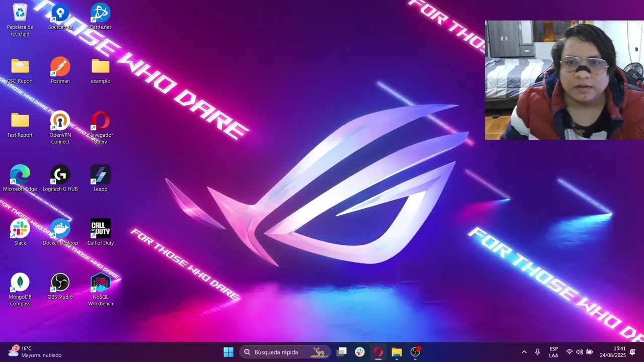Open Task View from the taskbar
This screenshot has width=644, height=362.
[342, 352]
